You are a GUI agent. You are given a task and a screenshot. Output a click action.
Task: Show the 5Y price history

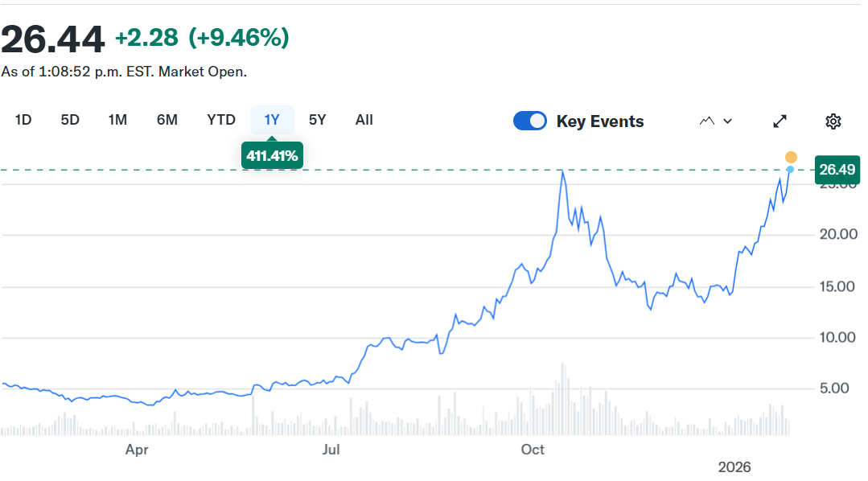(x=318, y=120)
